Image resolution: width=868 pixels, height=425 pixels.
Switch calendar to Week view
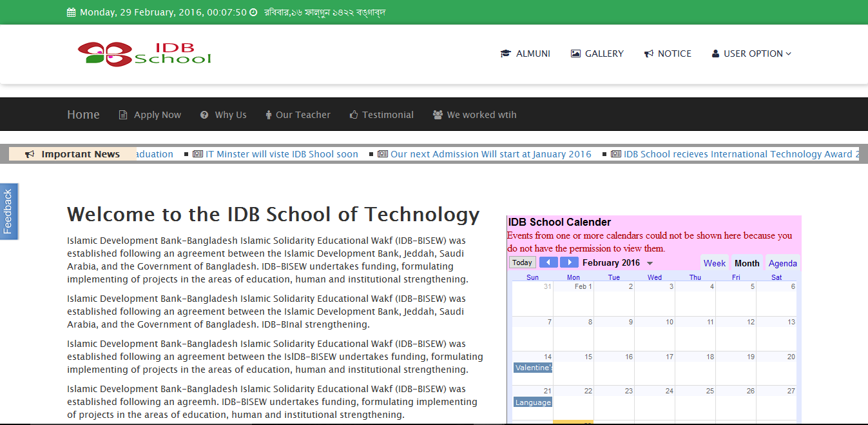715,262
